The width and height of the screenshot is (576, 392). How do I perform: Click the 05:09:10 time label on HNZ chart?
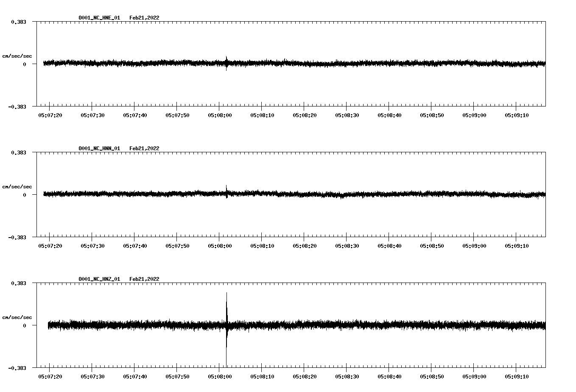517,376
